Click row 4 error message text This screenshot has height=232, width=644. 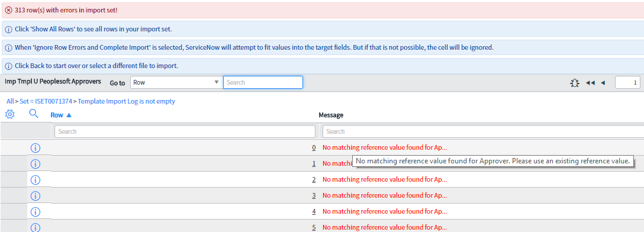pyautogui.click(x=385, y=212)
